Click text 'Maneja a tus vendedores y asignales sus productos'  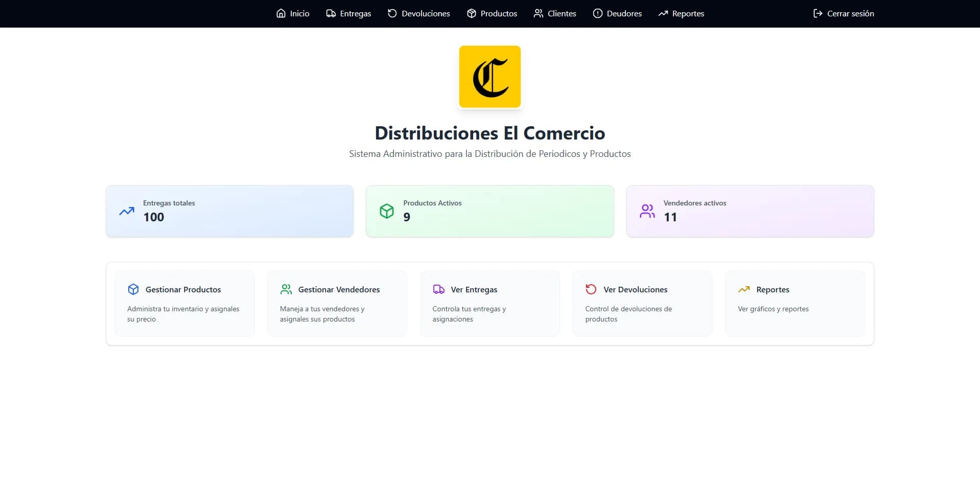322,314
